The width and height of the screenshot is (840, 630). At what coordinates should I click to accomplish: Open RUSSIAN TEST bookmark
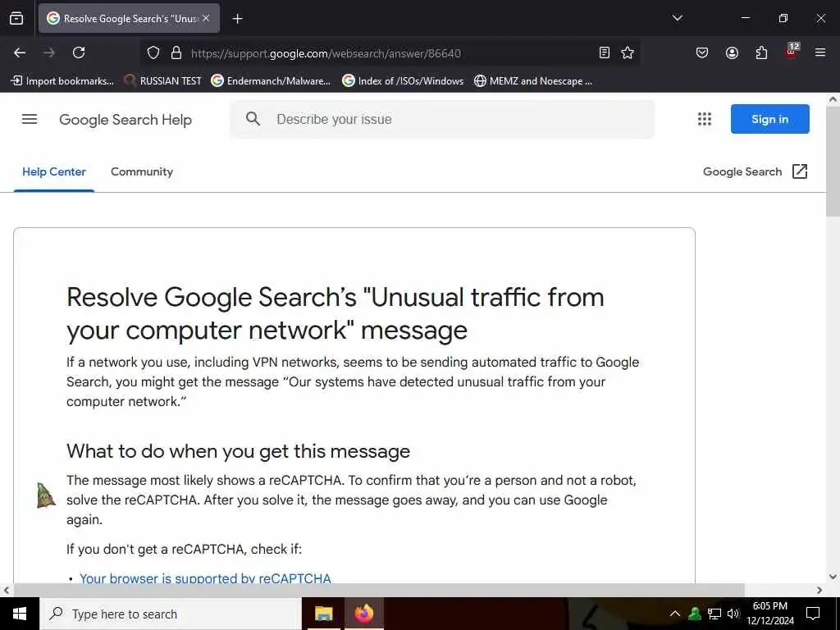[162, 81]
